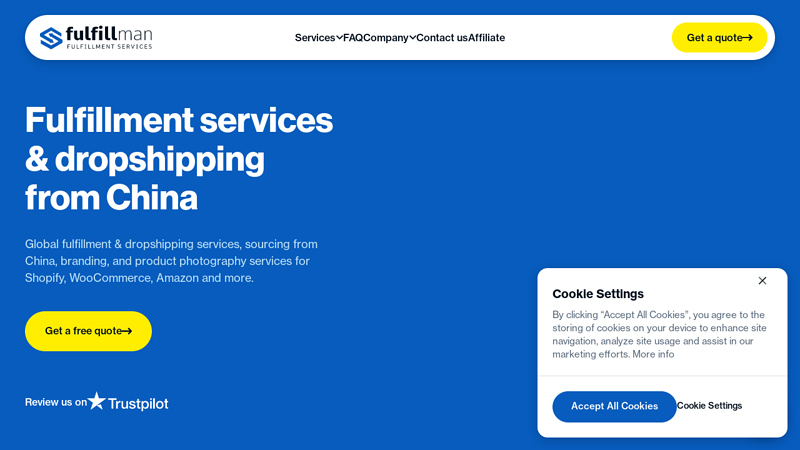Close the Cookie Settings popup

tap(762, 281)
